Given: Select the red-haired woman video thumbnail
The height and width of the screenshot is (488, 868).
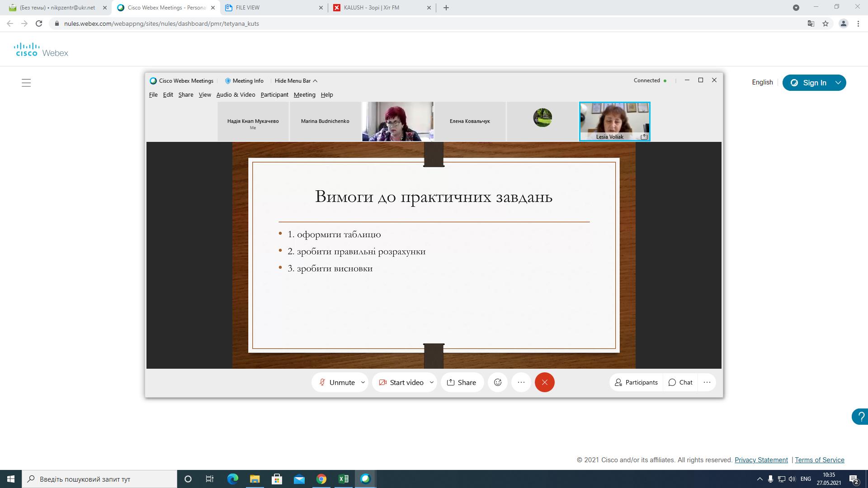Looking at the screenshot, I should point(398,122).
